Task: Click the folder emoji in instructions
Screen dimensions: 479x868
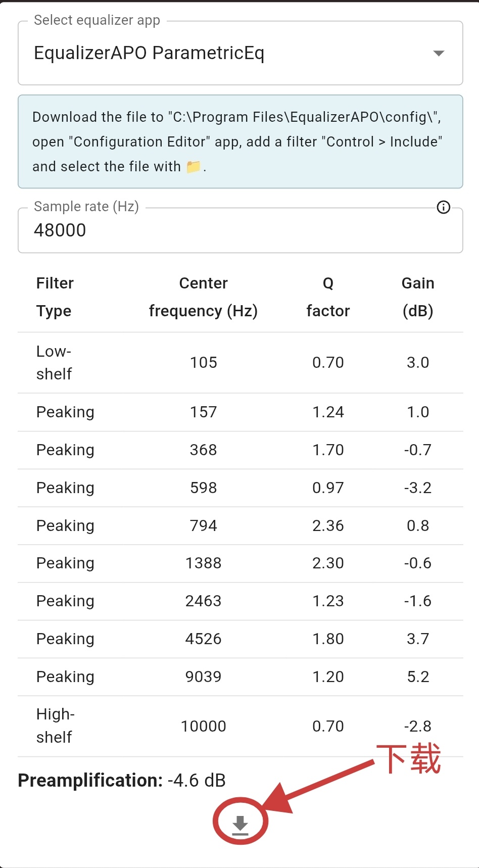Action: (x=193, y=167)
